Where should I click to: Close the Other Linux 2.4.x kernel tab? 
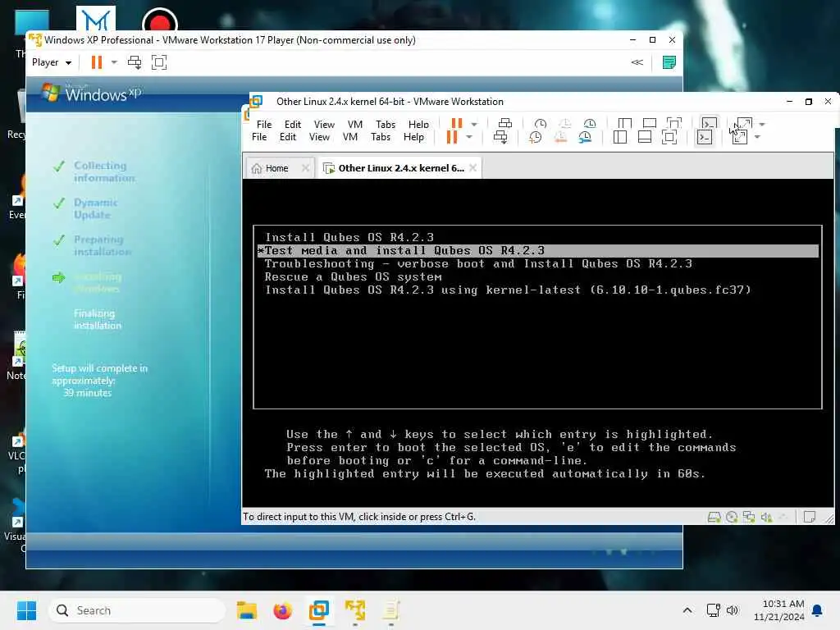pyautogui.click(x=473, y=167)
